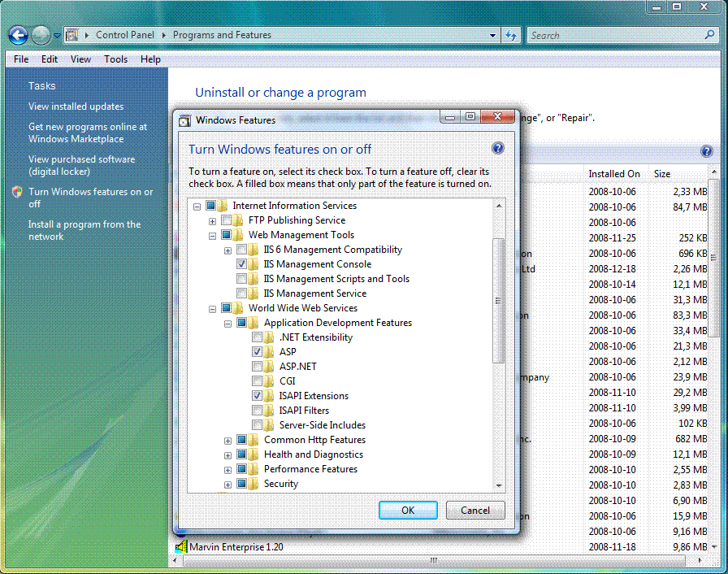728x574 pixels.
Task: Collapse the Web Management Tools node
Action: [x=212, y=236]
